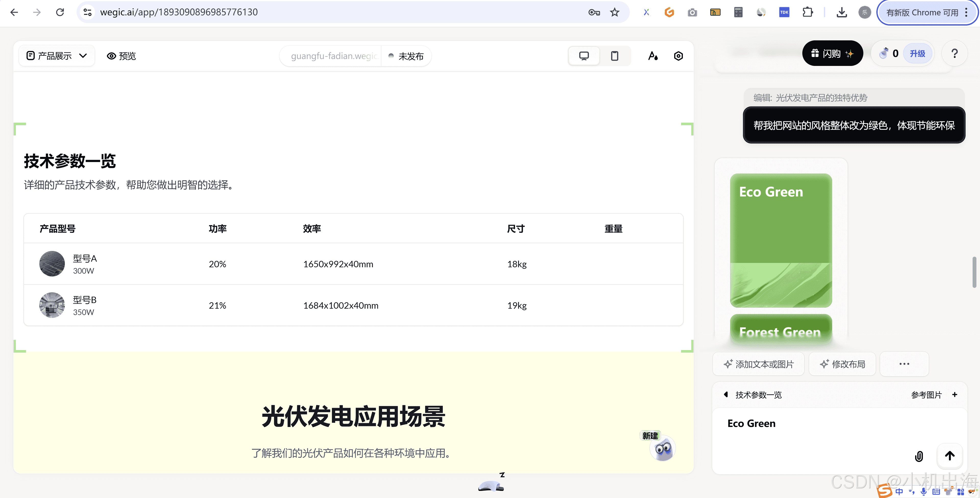
Task: Open saved passwords key icon
Action: (594, 12)
